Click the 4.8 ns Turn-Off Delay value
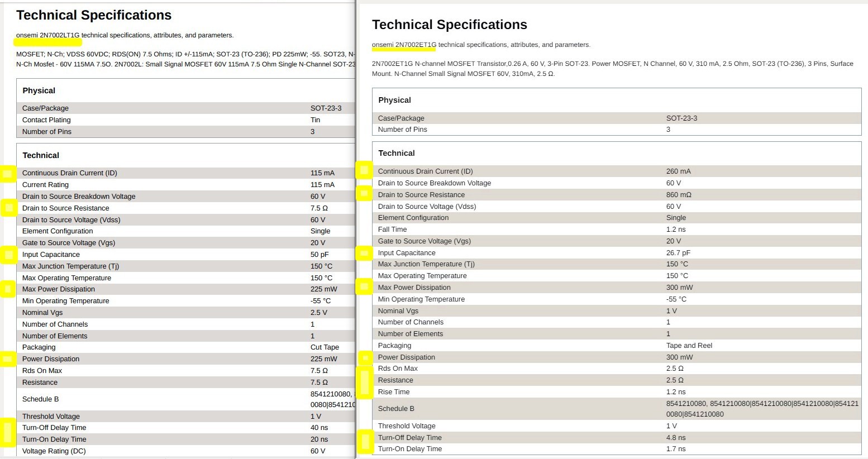This screenshot has width=868, height=459. pos(675,438)
